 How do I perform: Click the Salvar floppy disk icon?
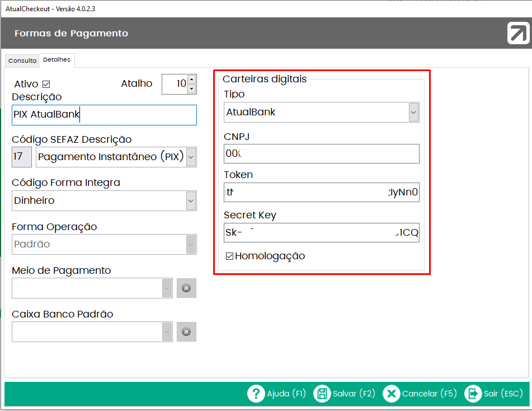click(x=322, y=394)
